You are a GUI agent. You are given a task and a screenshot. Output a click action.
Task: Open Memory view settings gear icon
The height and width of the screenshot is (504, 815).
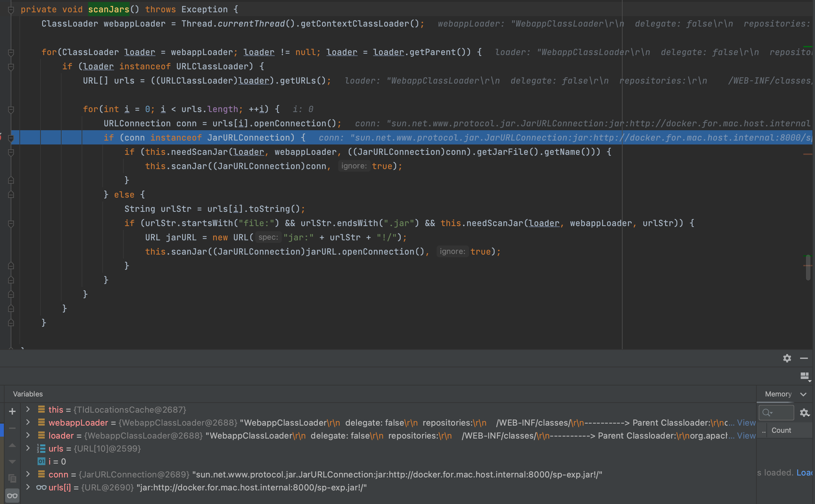click(804, 413)
